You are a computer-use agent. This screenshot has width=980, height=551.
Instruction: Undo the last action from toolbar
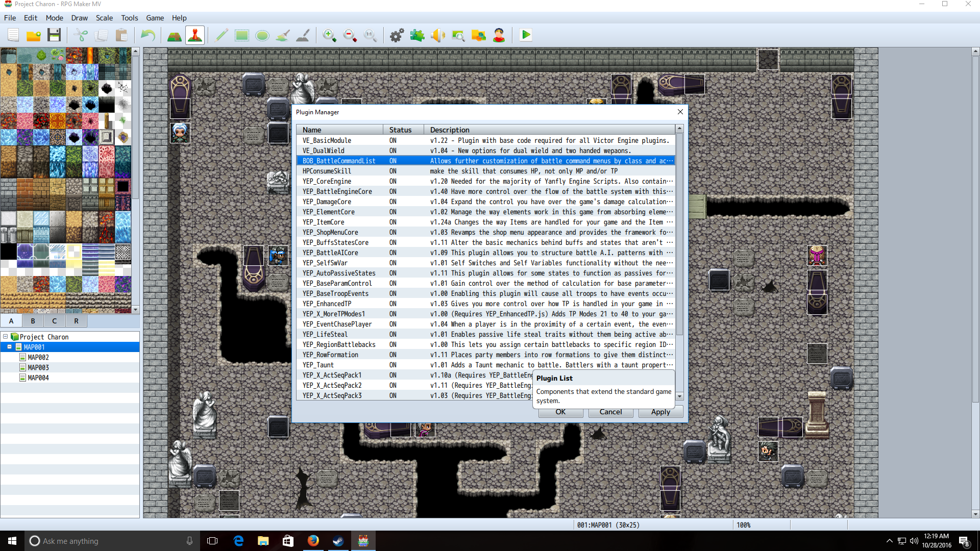click(x=148, y=35)
